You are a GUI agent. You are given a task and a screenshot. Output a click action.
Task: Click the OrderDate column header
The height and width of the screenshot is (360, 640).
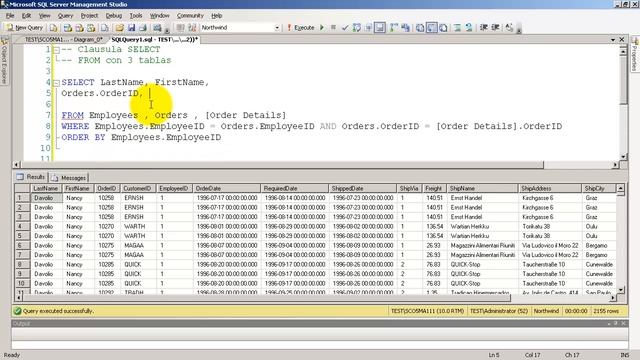tap(227, 188)
